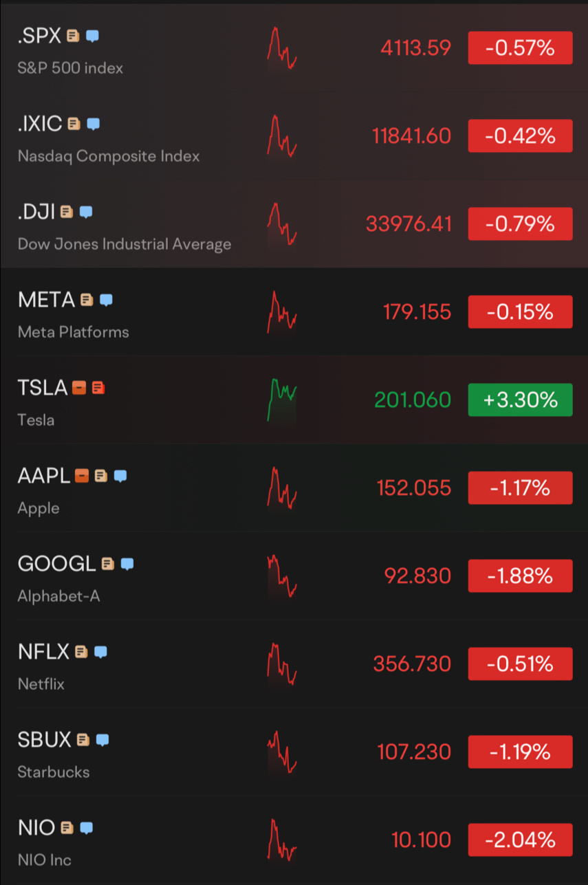Image resolution: width=588 pixels, height=885 pixels.
Task: Tap the blue chat bubble beside .DJI
Action: [85, 212]
